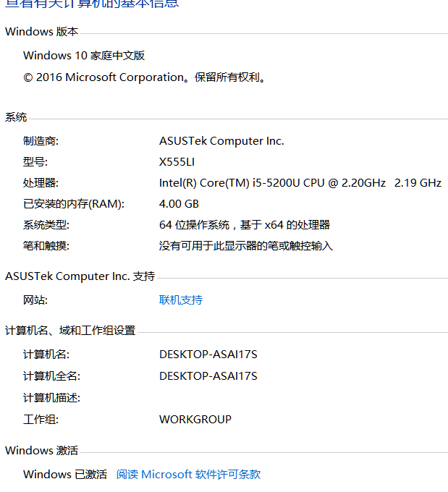448x492 pixels.
Task: Select DESKTOP-ASAI17S next to 计算机名
Action: [x=208, y=355]
